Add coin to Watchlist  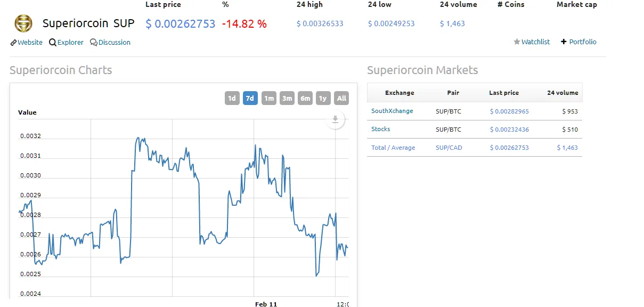[x=535, y=42]
